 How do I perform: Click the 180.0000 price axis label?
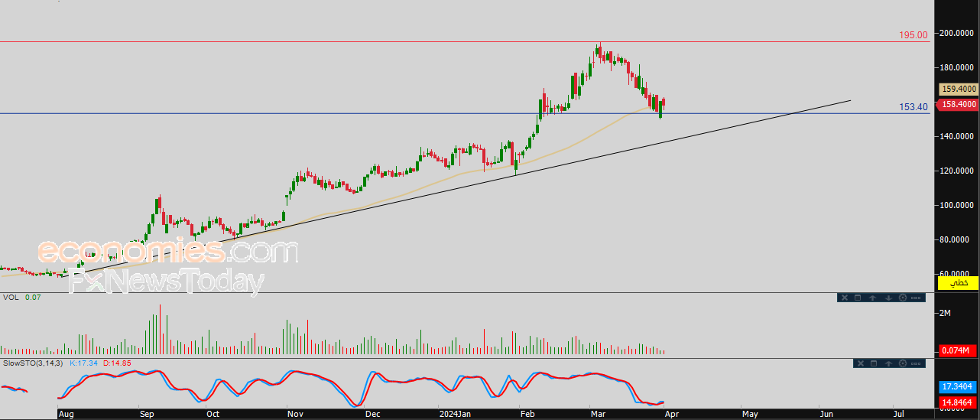click(x=958, y=67)
